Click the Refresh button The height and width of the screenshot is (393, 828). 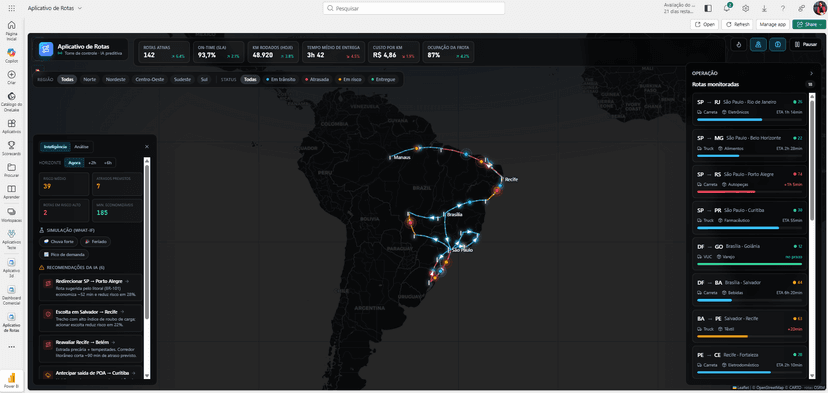tap(738, 24)
